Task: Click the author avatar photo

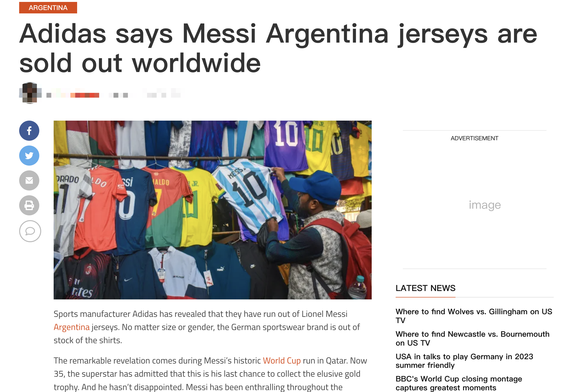Action: click(x=30, y=93)
